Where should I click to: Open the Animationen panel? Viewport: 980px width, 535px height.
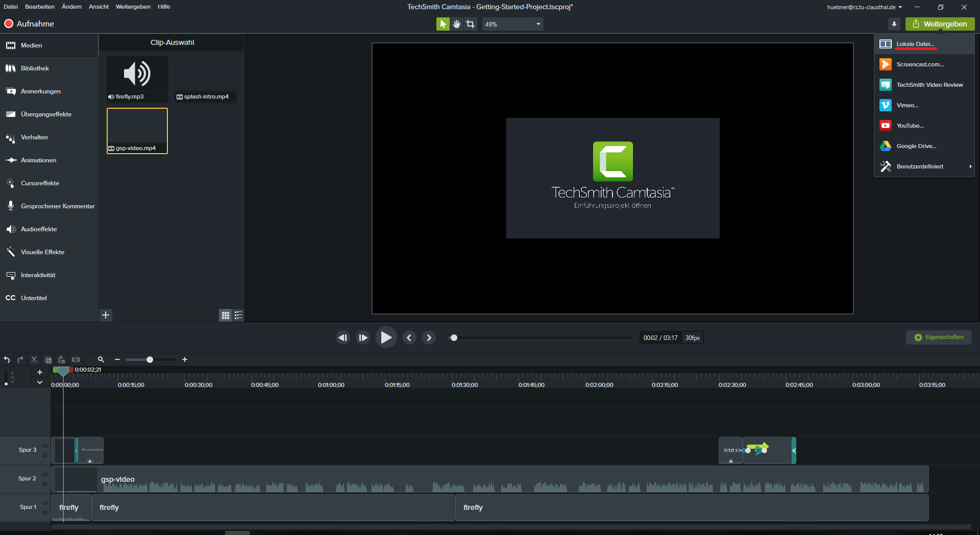pos(49,160)
